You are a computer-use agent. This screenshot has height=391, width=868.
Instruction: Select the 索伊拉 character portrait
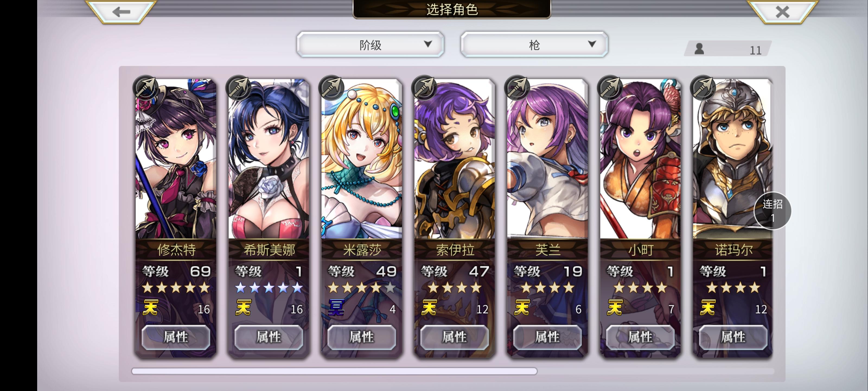pos(454,159)
